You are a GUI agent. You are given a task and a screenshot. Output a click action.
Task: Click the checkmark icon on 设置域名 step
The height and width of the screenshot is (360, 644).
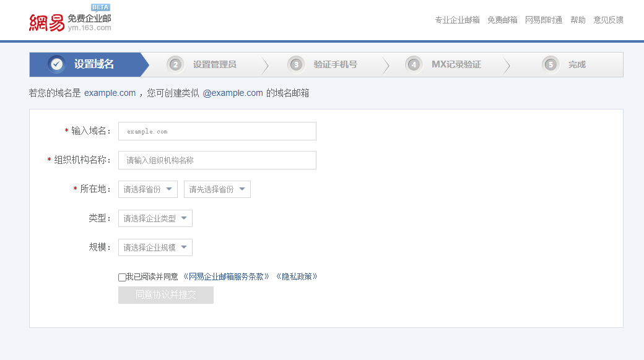tap(56, 64)
